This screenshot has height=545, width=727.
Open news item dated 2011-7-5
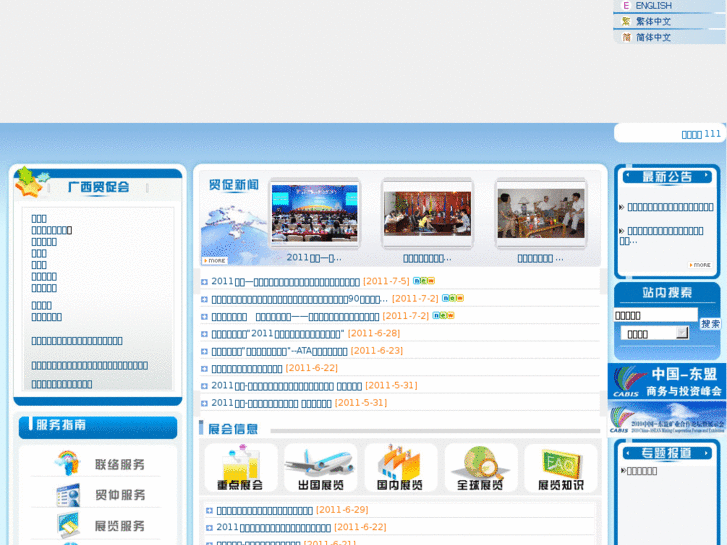pyautogui.click(x=285, y=282)
